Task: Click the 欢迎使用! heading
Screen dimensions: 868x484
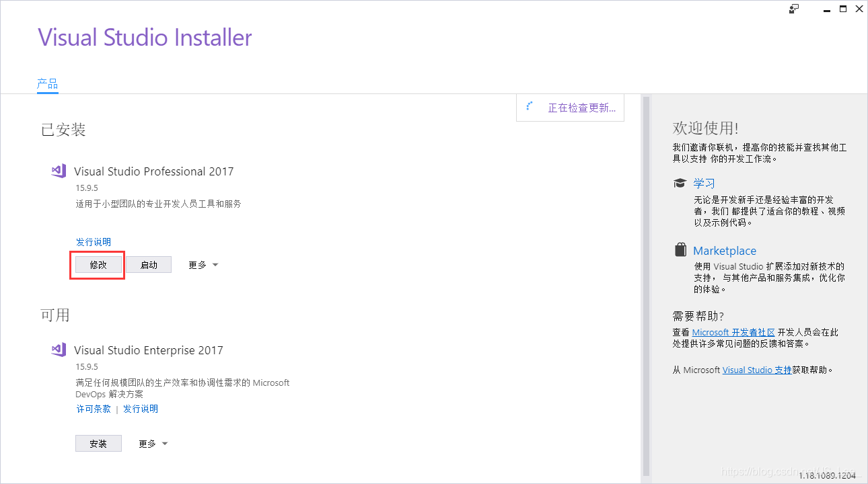Action: click(x=705, y=128)
